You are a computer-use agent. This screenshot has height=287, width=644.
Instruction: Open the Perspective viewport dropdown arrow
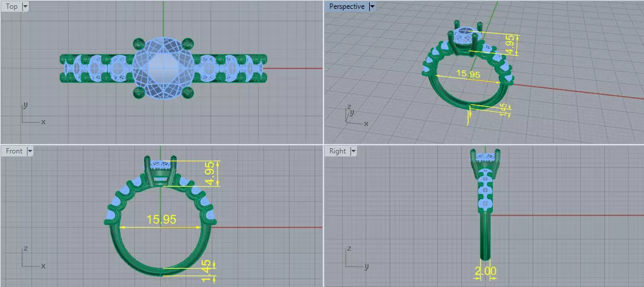372,6
